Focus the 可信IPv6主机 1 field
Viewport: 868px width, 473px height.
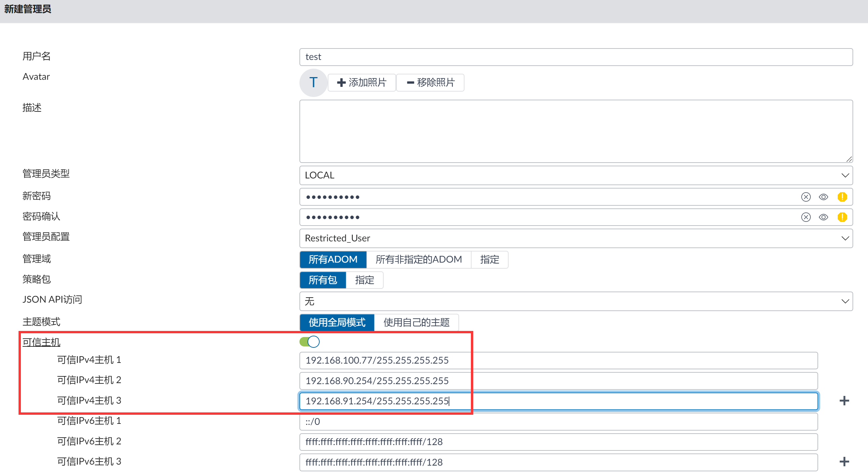558,421
